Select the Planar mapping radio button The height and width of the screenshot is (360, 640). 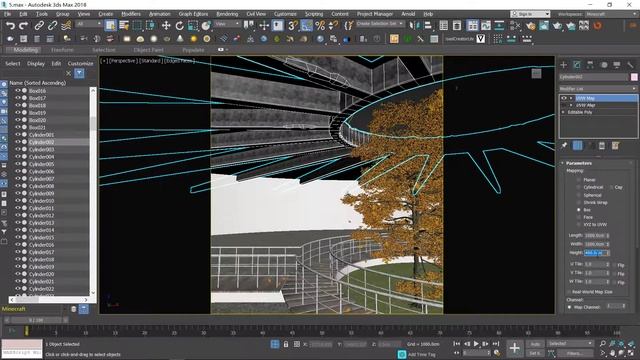coord(579,180)
